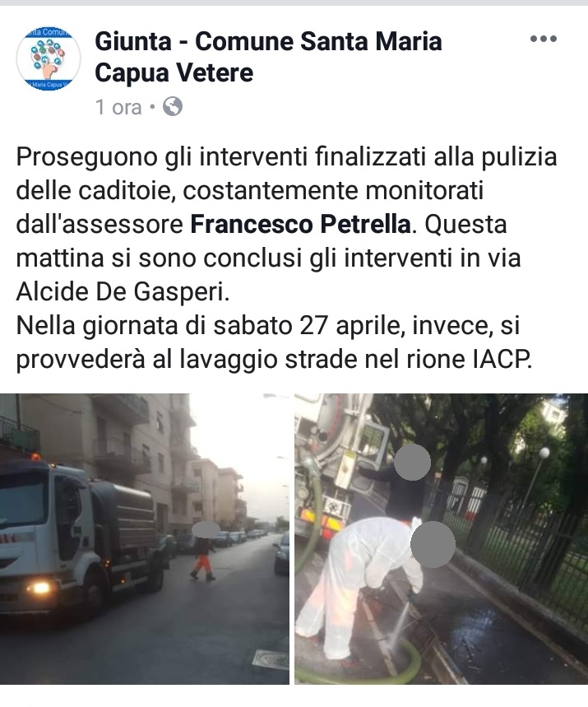Open the three-dot post options menu
The image size is (588, 707).
(544, 39)
